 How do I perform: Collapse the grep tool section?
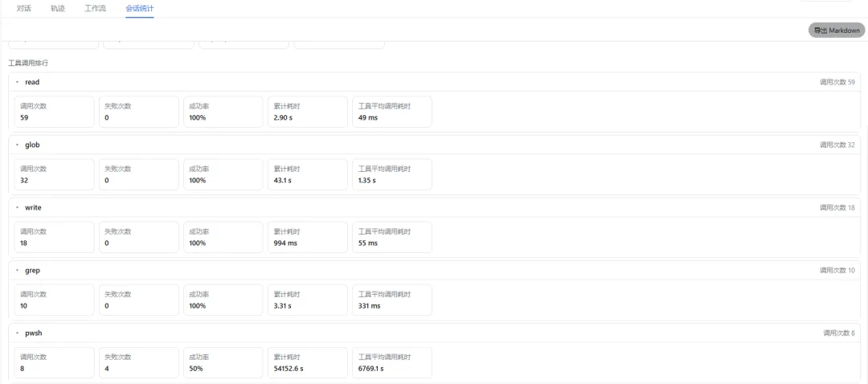click(17, 271)
